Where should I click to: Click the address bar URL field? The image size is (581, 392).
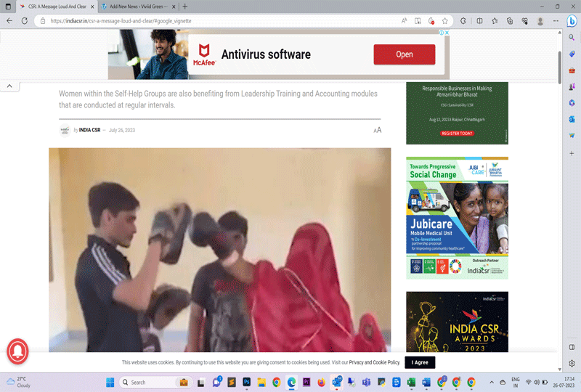tap(222, 21)
